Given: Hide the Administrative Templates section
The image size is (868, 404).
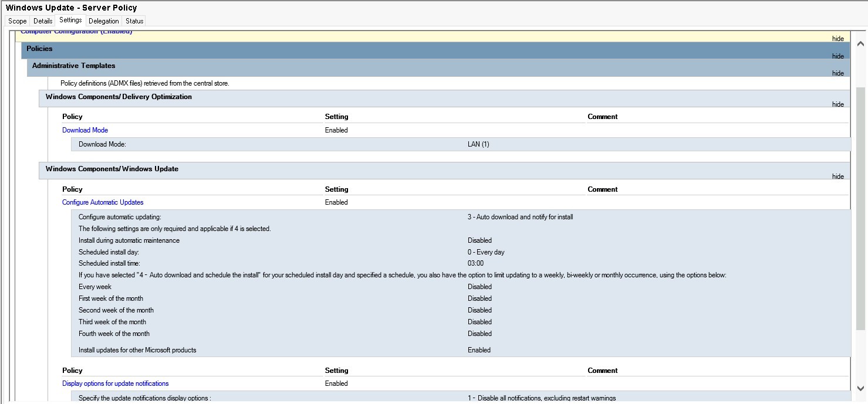Looking at the screenshot, I should pos(837,73).
